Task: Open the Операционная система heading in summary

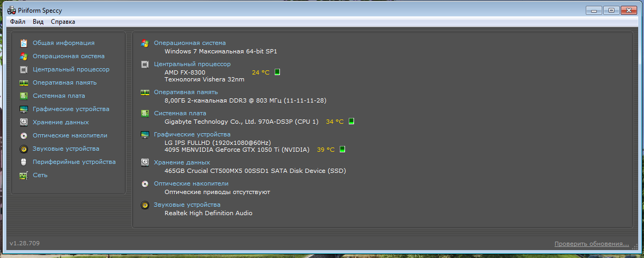Action: pos(190,43)
